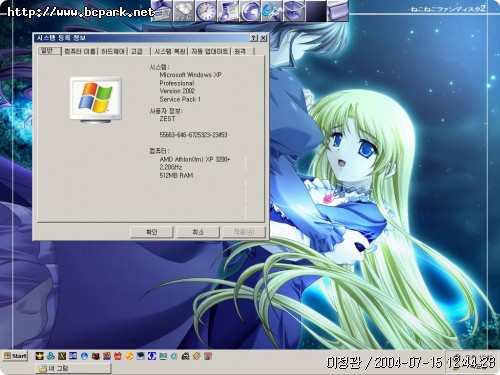Close the 시스템 등록 정보 dialog

[x=263, y=38]
